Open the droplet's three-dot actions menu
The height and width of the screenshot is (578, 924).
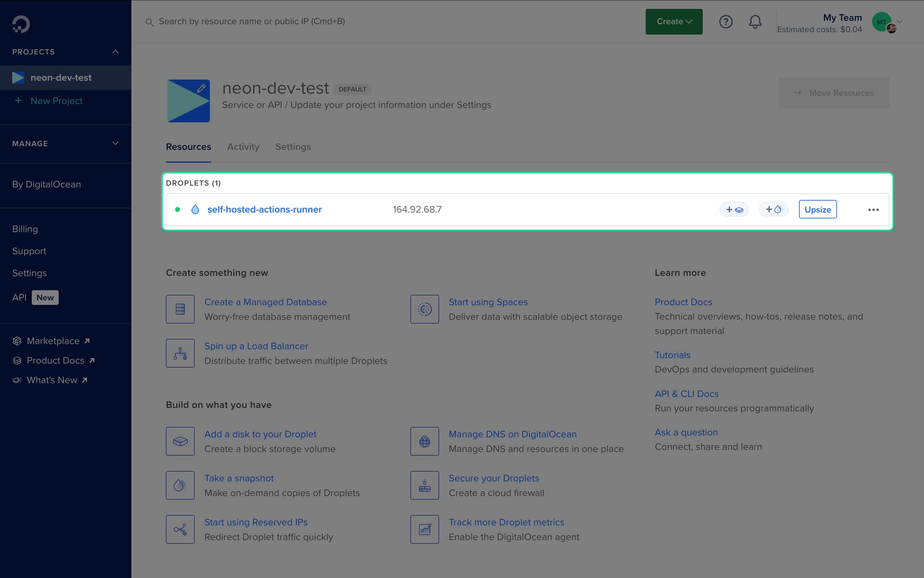[873, 210]
